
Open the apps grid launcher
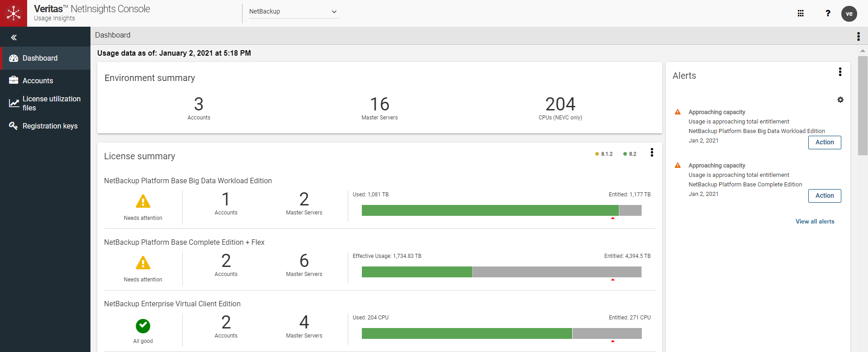coord(801,13)
